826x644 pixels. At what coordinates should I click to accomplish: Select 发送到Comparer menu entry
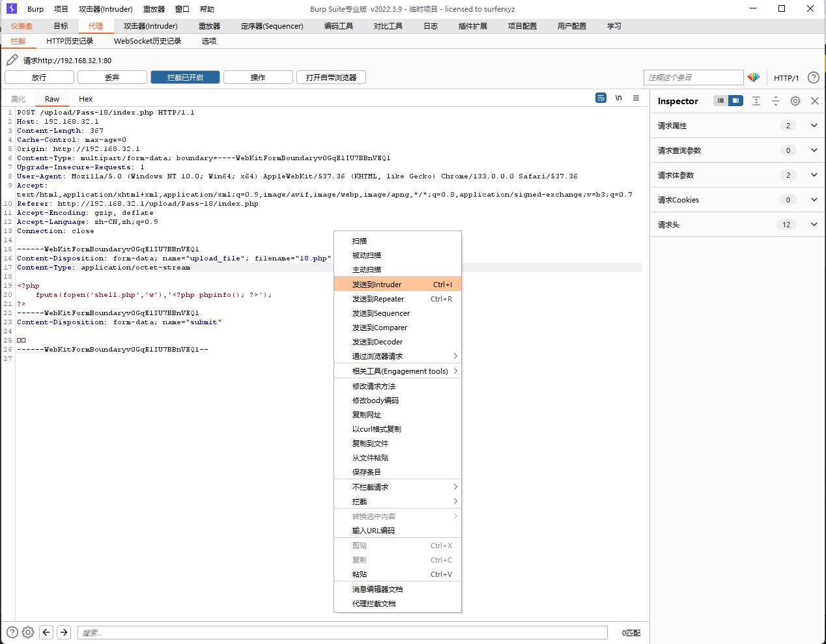[x=397, y=328]
